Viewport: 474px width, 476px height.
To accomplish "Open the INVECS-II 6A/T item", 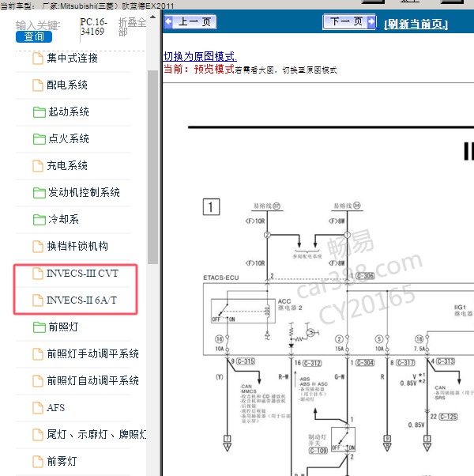I will click(x=81, y=300).
